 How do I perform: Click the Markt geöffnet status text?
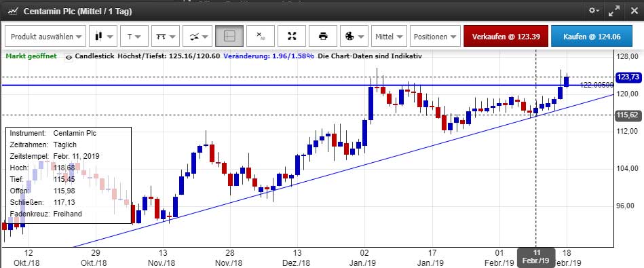point(31,56)
